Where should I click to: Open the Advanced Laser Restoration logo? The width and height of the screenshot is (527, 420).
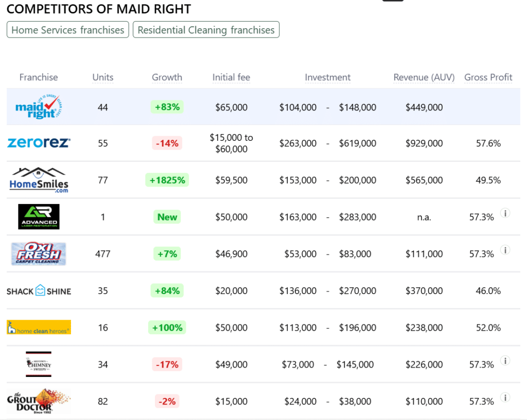[39, 216]
